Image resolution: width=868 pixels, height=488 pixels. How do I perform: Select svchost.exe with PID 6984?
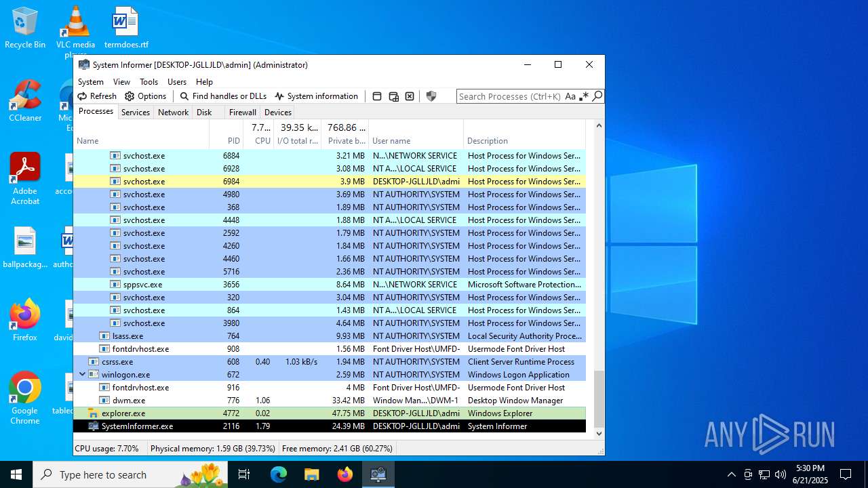pos(330,182)
